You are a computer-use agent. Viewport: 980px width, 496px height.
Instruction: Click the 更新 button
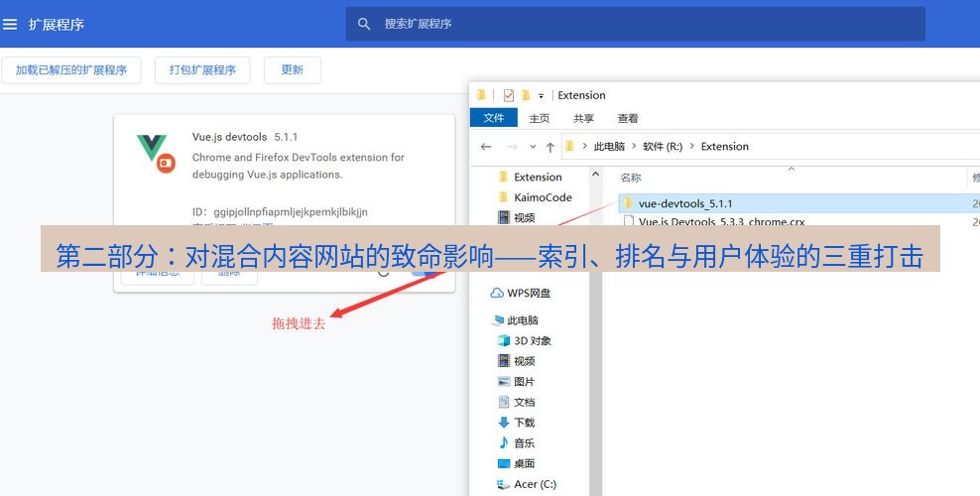pyautogui.click(x=293, y=70)
